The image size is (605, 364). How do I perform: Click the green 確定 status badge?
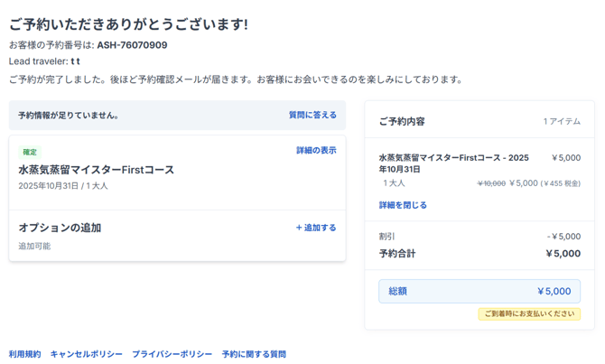pos(30,152)
